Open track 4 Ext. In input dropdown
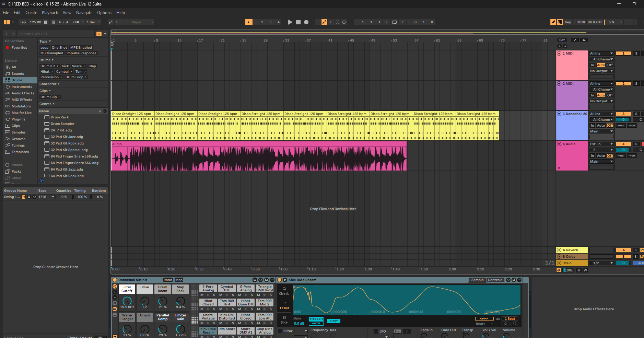Viewport: 644px width, 338px height. (601, 144)
